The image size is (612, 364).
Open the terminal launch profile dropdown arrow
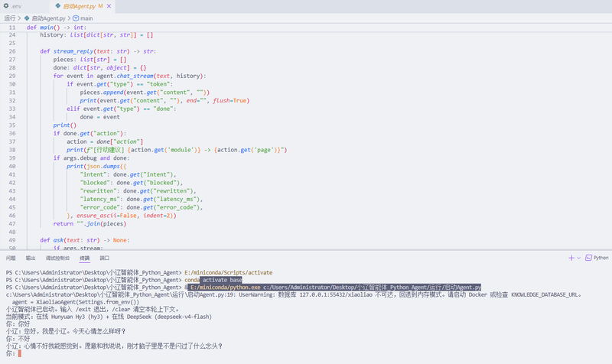578,258
